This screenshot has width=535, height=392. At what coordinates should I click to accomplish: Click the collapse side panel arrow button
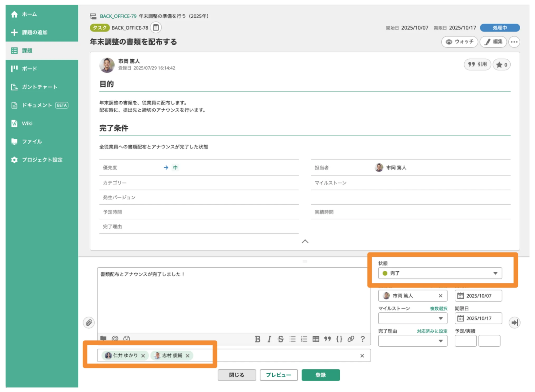pyautogui.click(x=514, y=322)
